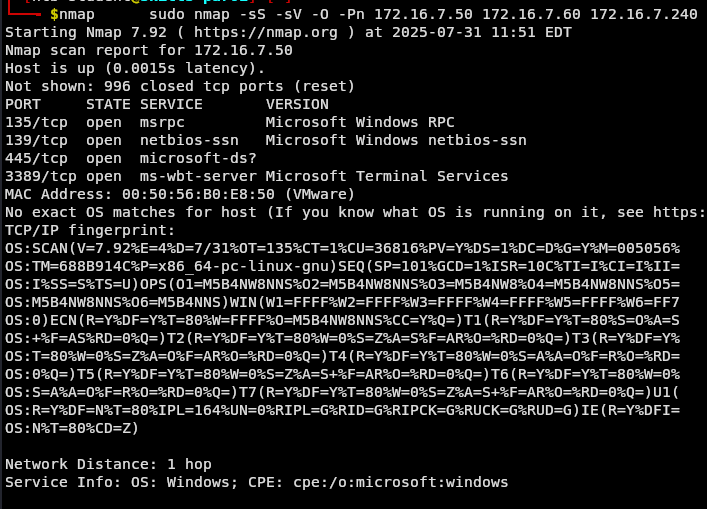This screenshot has width=707, height=509.
Task: Click the OS:SCAN fingerprint first line
Action: [x=342, y=248]
